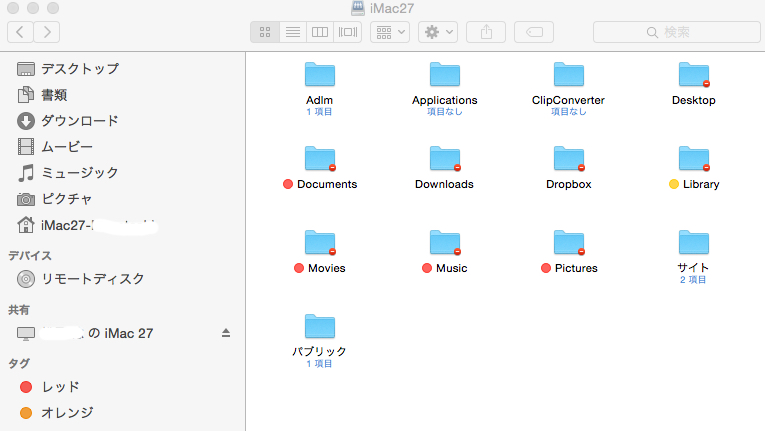Click the Documents folder name label
Screen dimensions: 765x431
327,184
